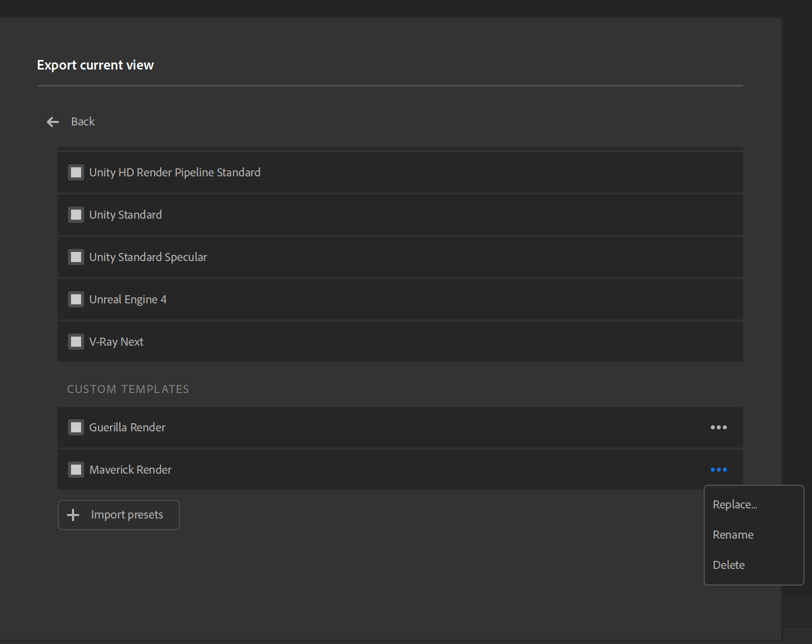Pick Delete from the context menu
812x644 pixels.
(x=728, y=565)
